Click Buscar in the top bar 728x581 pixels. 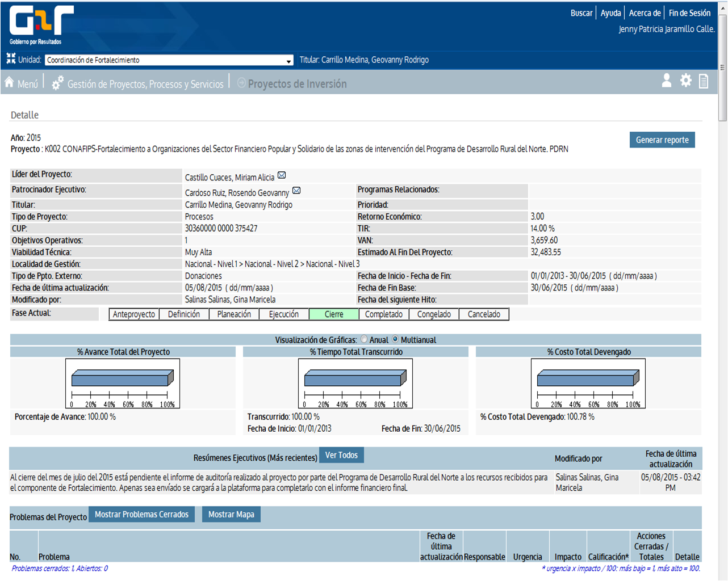click(581, 13)
